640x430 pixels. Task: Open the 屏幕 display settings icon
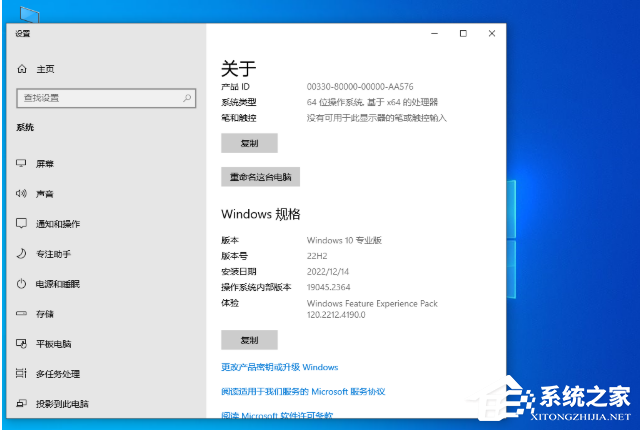point(21,163)
